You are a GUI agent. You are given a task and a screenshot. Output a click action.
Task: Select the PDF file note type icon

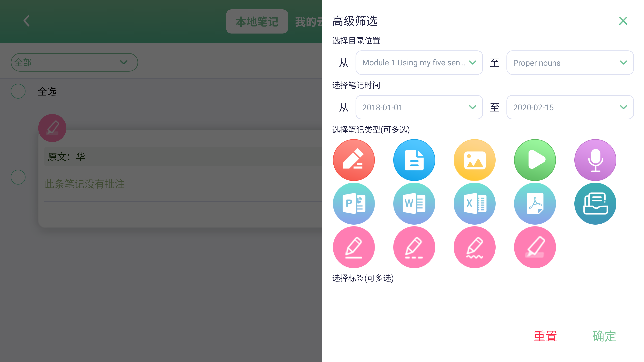535,203
